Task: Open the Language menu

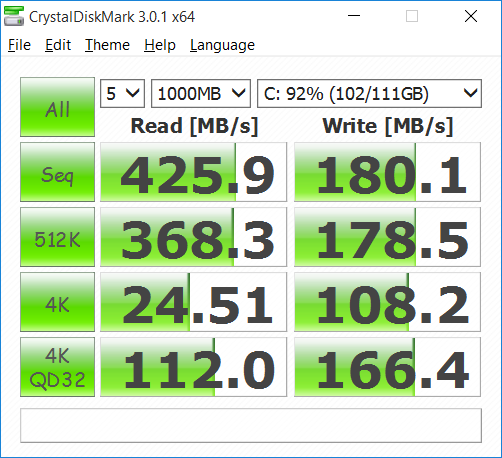Action: coord(222,45)
